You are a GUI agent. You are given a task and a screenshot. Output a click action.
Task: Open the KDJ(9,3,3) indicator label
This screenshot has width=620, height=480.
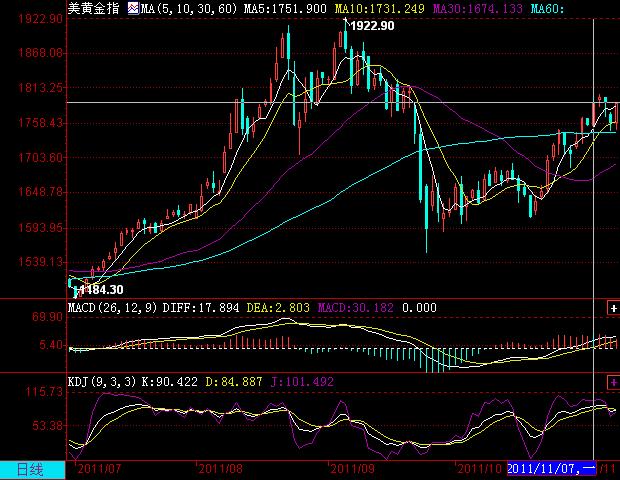pos(102,382)
